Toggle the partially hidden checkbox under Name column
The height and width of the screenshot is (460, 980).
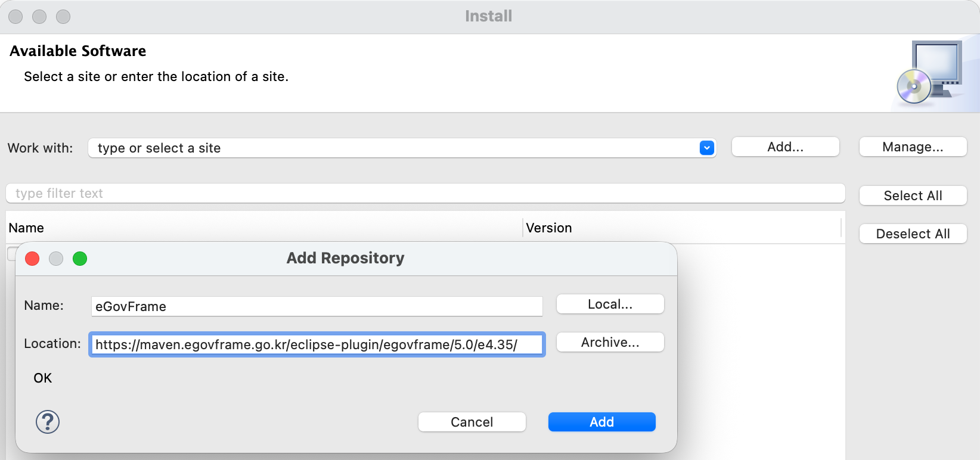[11, 253]
